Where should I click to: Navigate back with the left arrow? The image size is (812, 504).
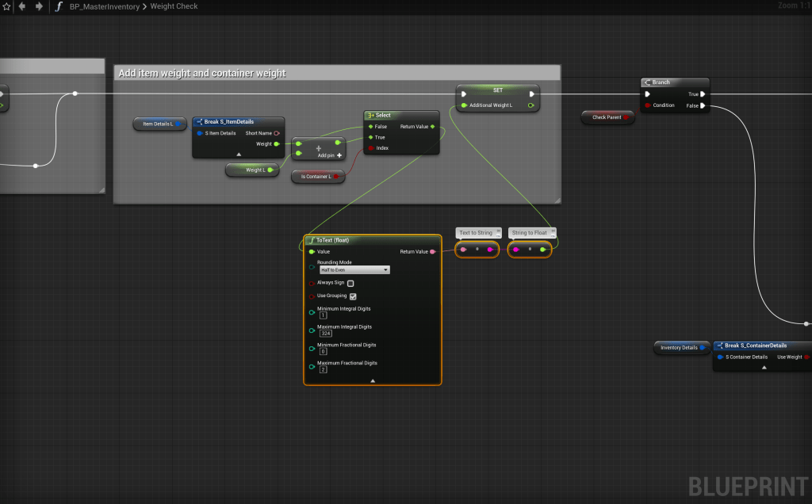[x=21, y=6]
